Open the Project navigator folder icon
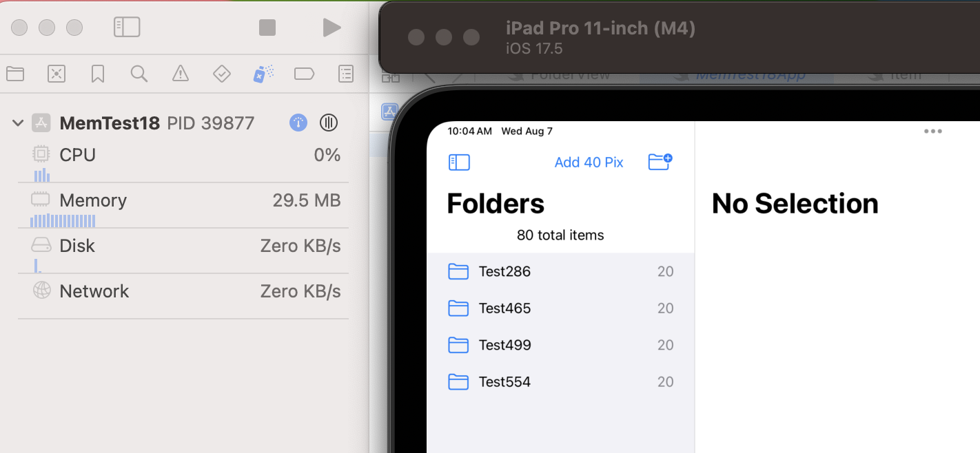The height and width of the screenshot is (453, 980). [x=15, y=74]
